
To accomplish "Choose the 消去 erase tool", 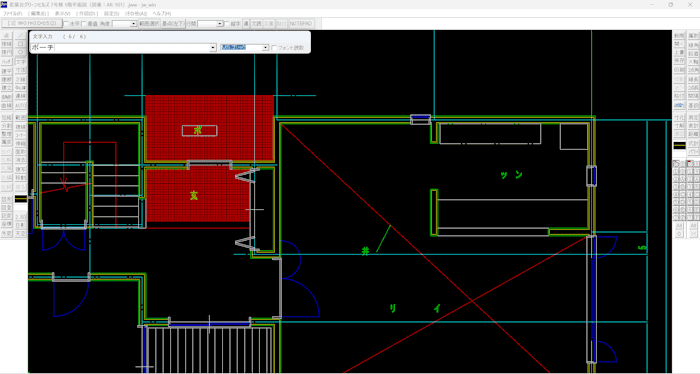I will (x=21, y=160).
